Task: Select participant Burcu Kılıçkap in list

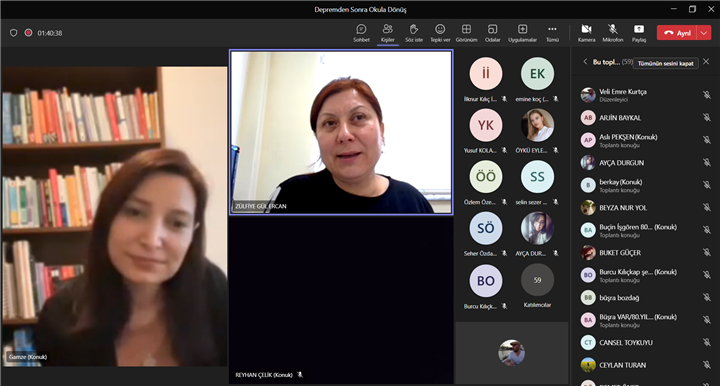Action: coord(646,275)
